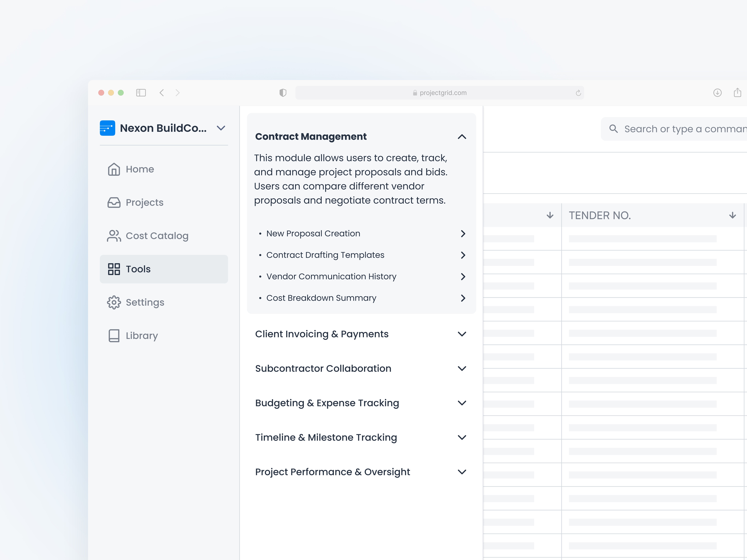The width and height of the screenshot is (747, 560).
Task: Click the Client Invoicing & Payments title
Action: coord(322,334)
